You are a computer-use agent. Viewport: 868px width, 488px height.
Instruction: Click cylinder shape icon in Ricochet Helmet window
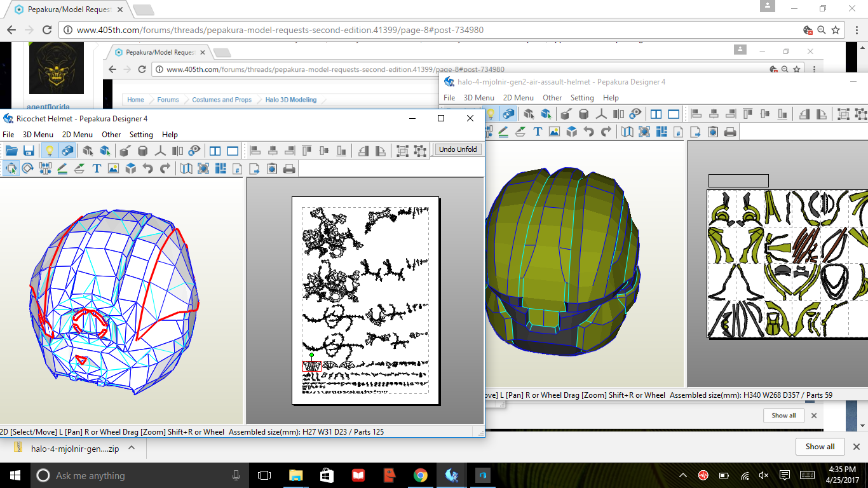click(x=143, y=151)
